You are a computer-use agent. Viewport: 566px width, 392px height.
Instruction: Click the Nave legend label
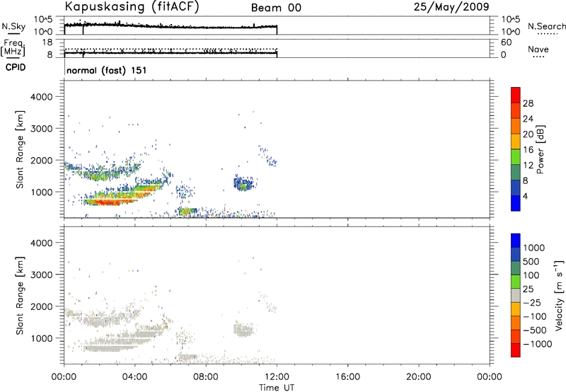[538, 50]
